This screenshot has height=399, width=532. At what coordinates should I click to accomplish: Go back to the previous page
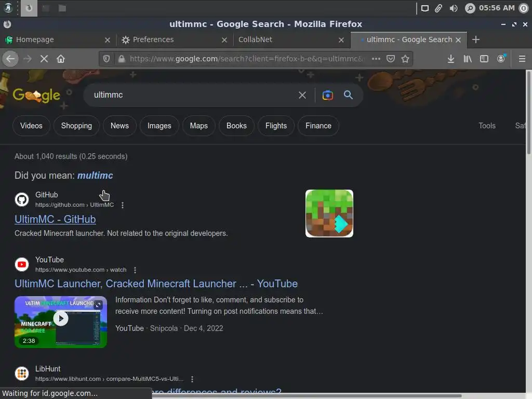click(10, 59)
